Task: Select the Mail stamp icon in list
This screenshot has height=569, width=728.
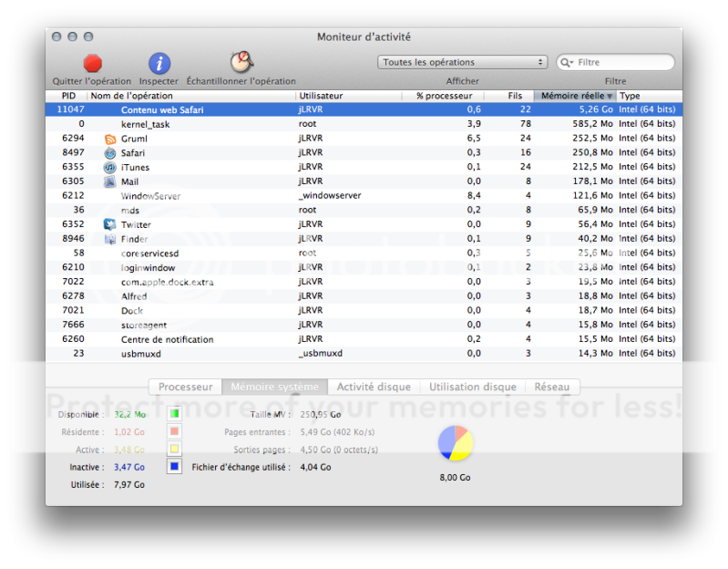Action: [110, 181]
